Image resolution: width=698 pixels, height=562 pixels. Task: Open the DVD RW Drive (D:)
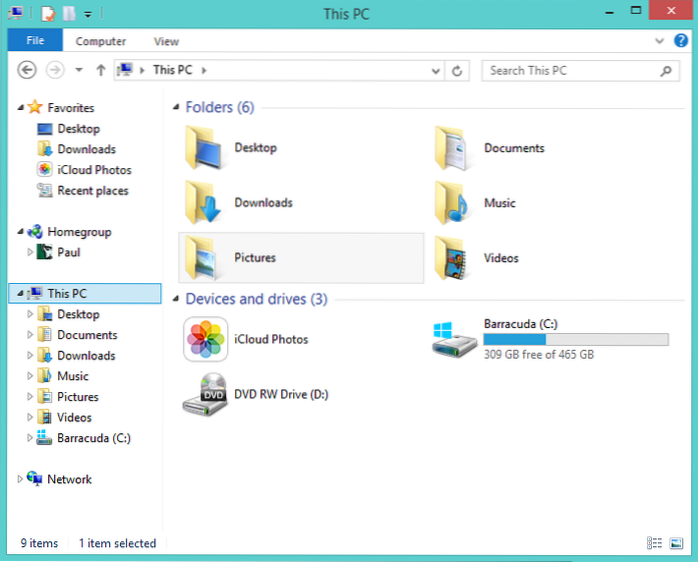tap(206, 395)
